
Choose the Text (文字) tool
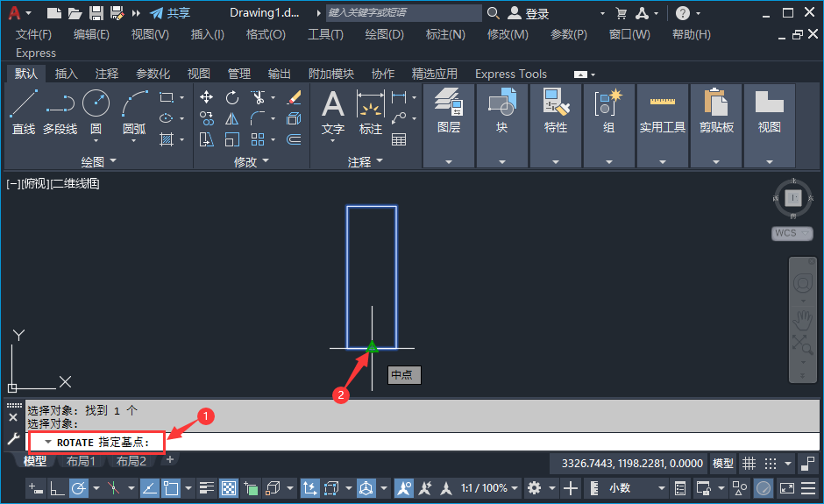point(332,112)
